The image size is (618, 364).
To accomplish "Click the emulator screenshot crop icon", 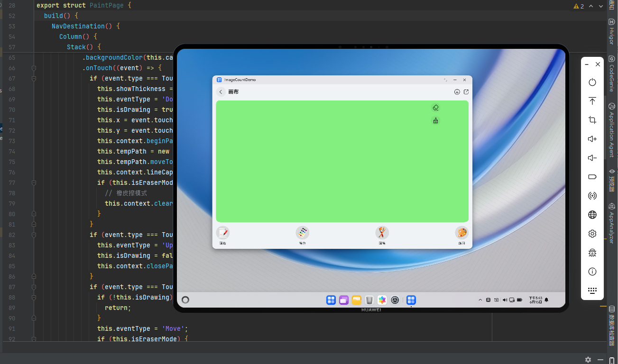I will pos(592,120).
